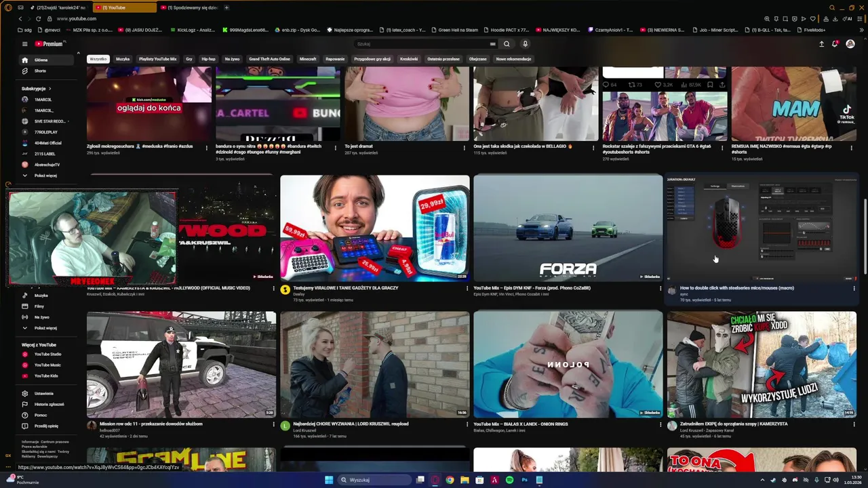
Task: Open a new browser tab
Action: 226,7
